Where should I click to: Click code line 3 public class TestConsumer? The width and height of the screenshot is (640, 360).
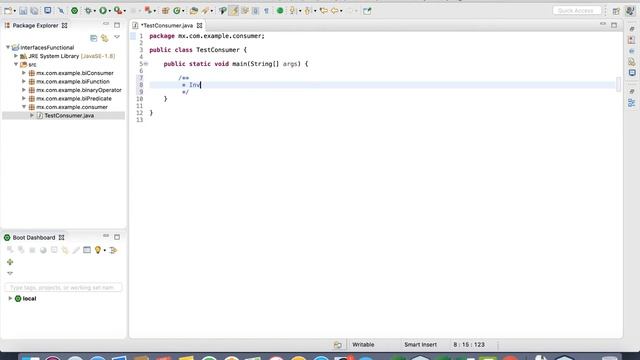(198, 50)
